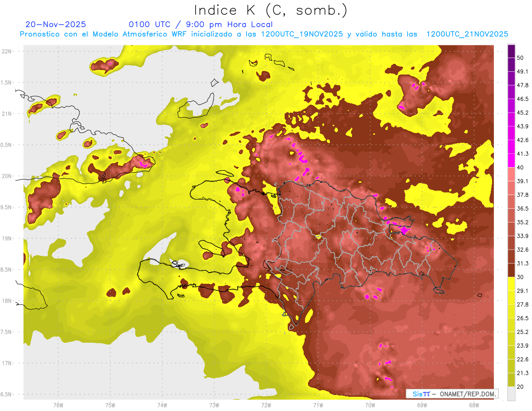Screen dimensions: 532x411
Task: Click the "73W" longitude label
Action: point(214,405)
